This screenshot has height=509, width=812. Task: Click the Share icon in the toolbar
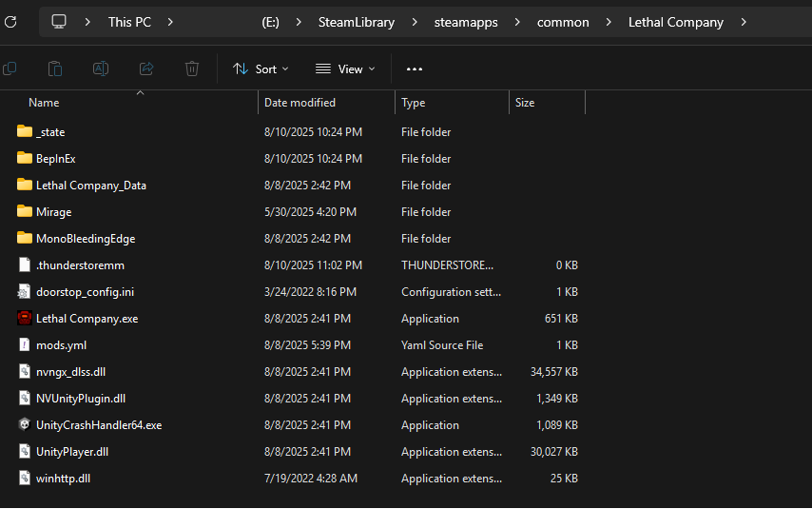coord(146,69)
